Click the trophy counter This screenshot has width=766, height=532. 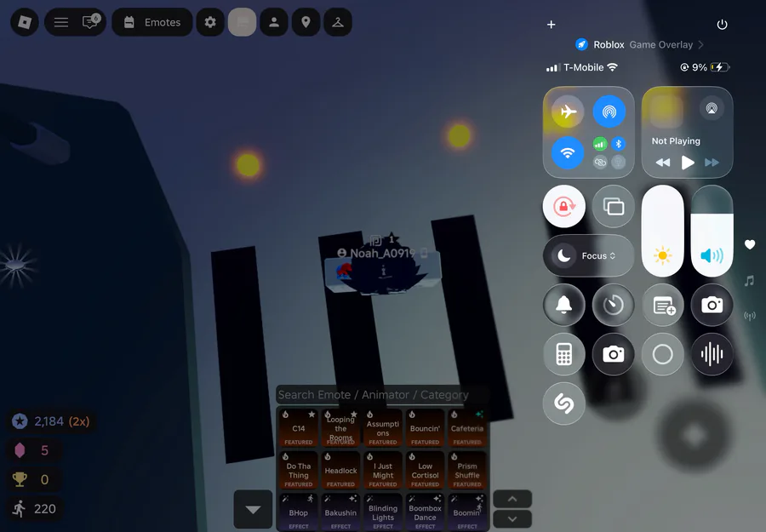(32, 479)
